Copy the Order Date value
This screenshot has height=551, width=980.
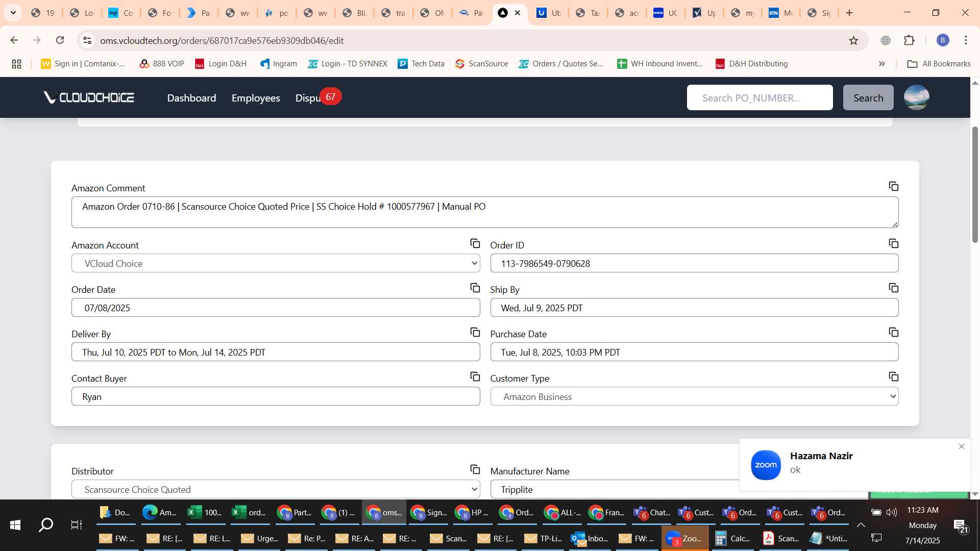475,288
